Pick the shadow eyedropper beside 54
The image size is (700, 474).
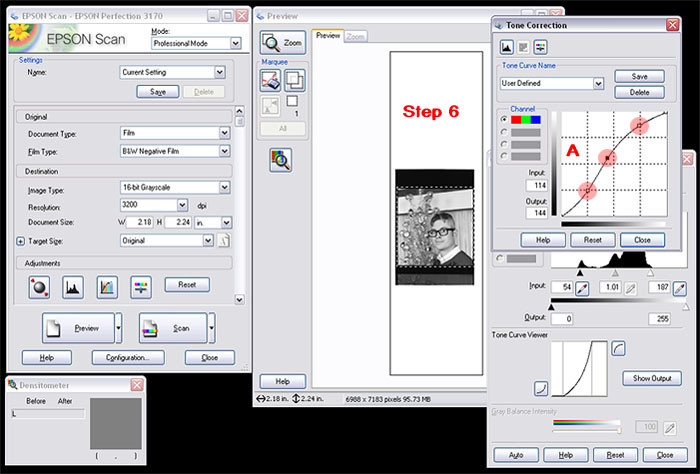coord(582,288)
